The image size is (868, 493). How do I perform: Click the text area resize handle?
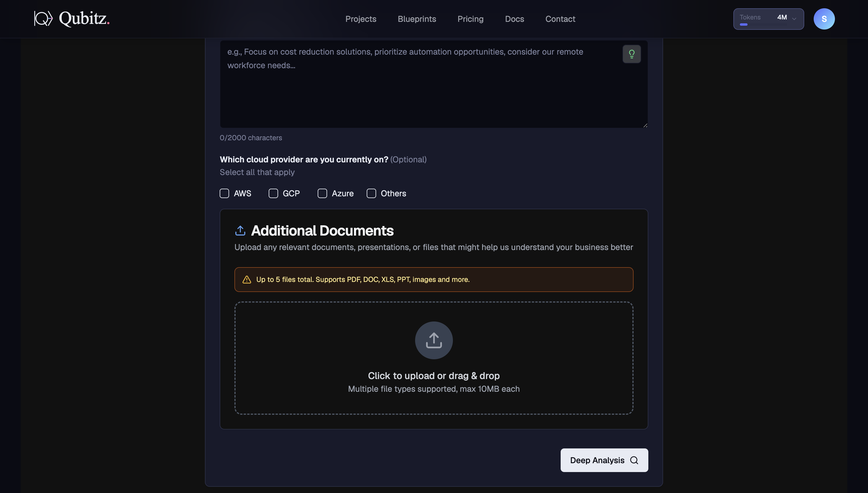[645, 125]
